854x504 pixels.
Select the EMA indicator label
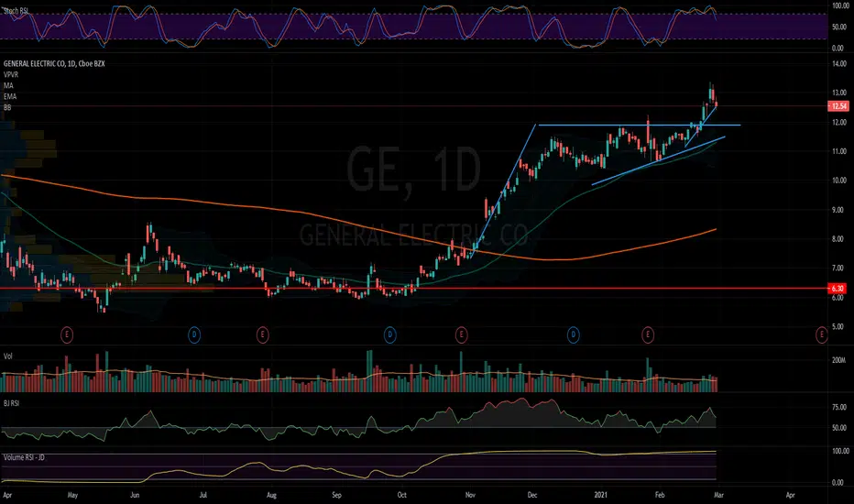(x=10, y=96)
